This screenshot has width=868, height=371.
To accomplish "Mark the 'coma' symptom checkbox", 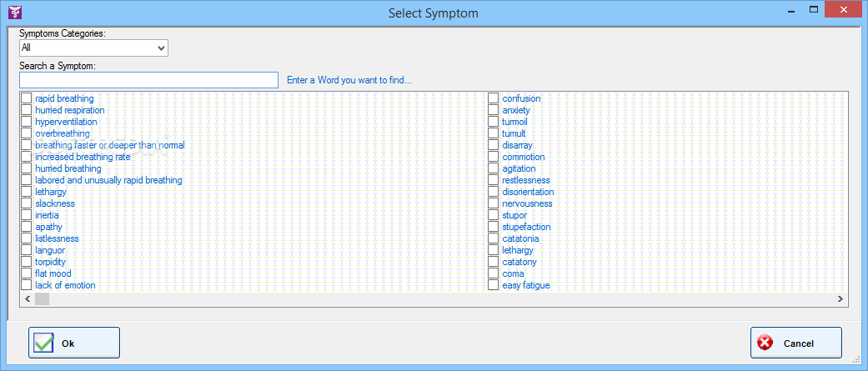I will pos(494,273).
